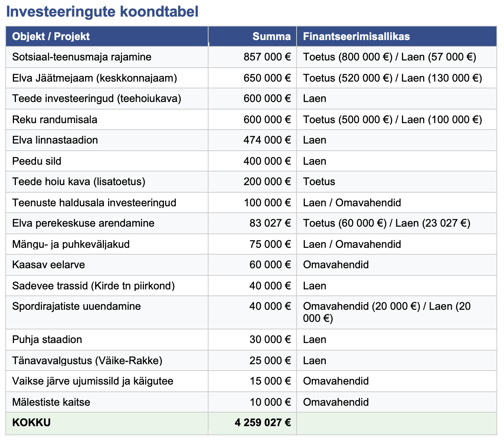
Task: Click the "Investeeringute koondtabel" heading
Action: coord(102,12)
